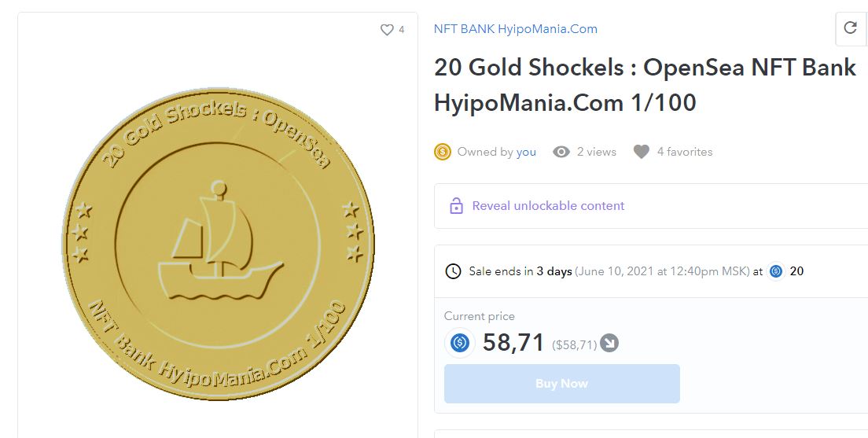Image resolution: width=868 pixels, height=438 pixels.
Task: Click the 20 Gold Shockels title heading
Action: click(x=644, y=85)
